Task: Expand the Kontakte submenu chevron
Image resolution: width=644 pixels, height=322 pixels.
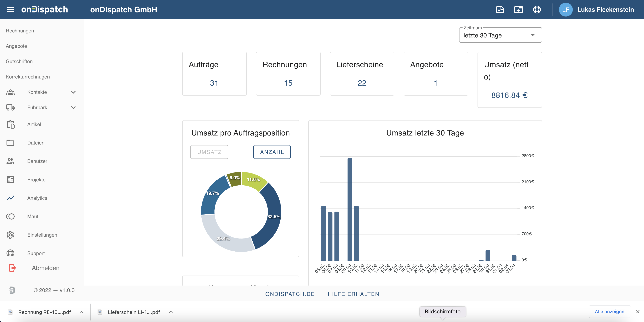Action: [73, 92]
